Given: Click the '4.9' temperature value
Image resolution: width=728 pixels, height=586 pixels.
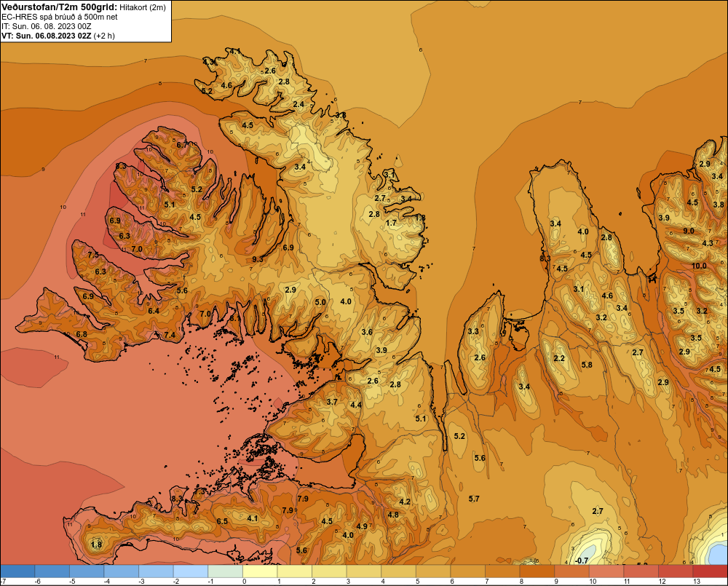Looking at the screenshot, I should (x=362, y=526).
